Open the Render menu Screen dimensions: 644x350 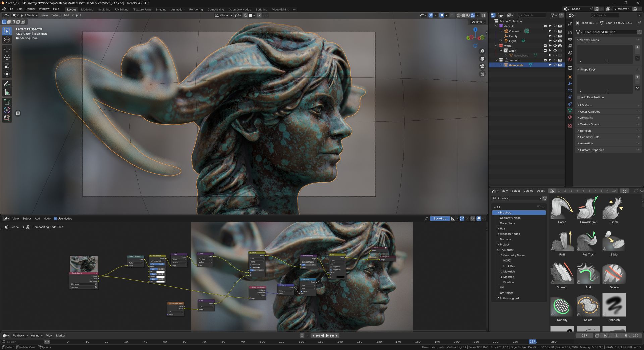[x=30, y=9]
